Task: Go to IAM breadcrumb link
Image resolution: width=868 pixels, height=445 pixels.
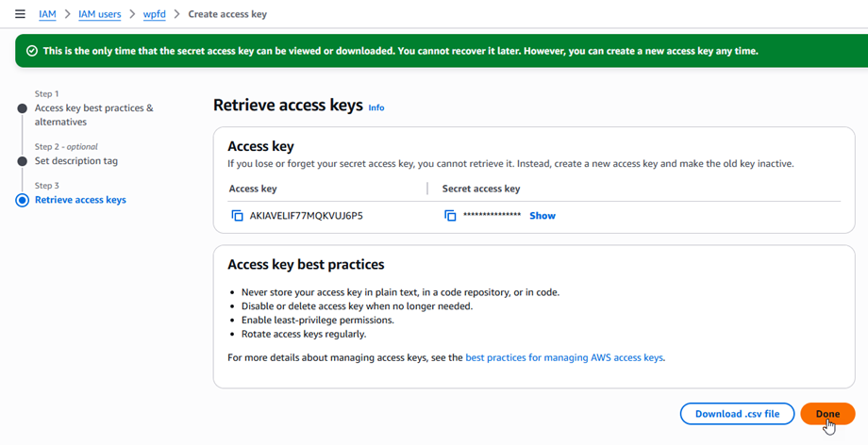Action: pyautogui.click(x=47, y=14)
